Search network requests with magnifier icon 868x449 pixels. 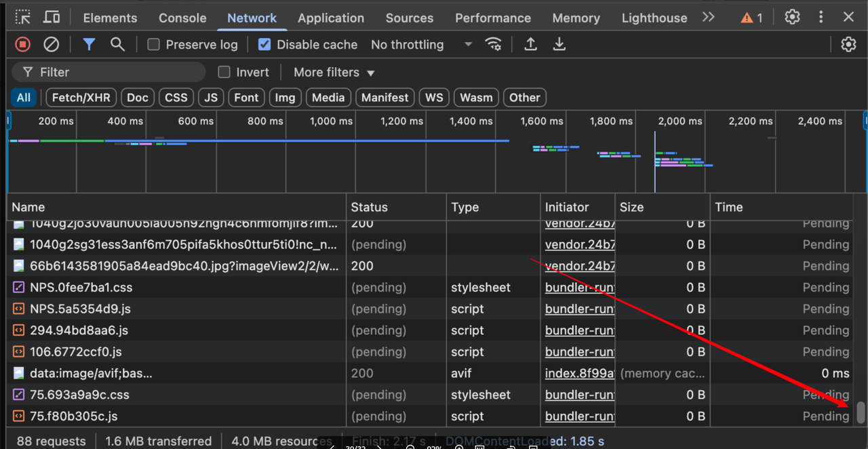tap(117, 44)
